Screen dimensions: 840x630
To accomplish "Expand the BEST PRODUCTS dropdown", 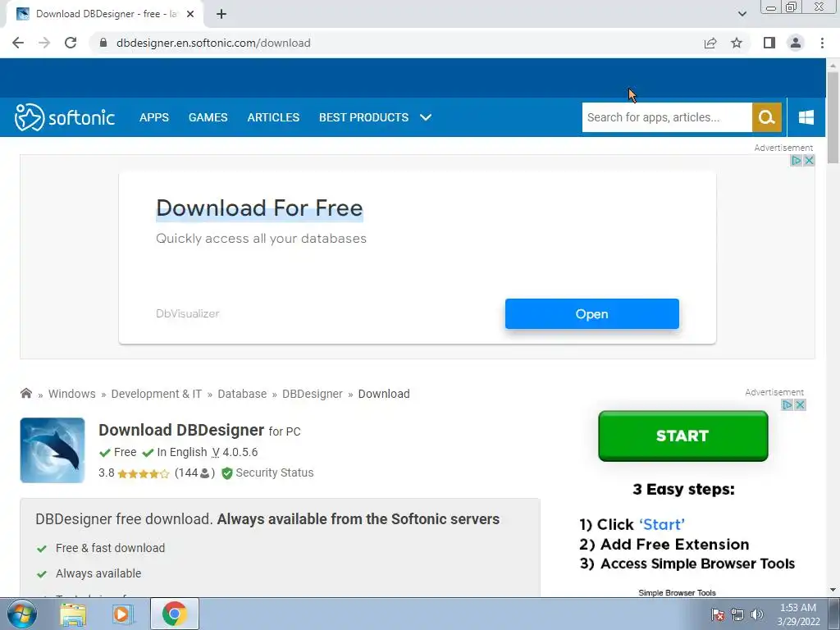I will (375, 117).
